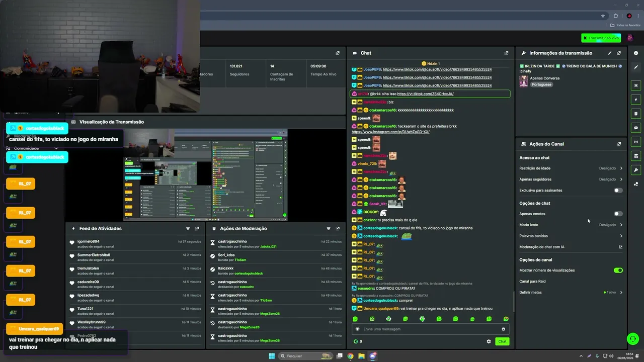The width and height of the screenshot is (644, 362).
Task: Enable the Apenas emotes switch
Action: (618, 214)
